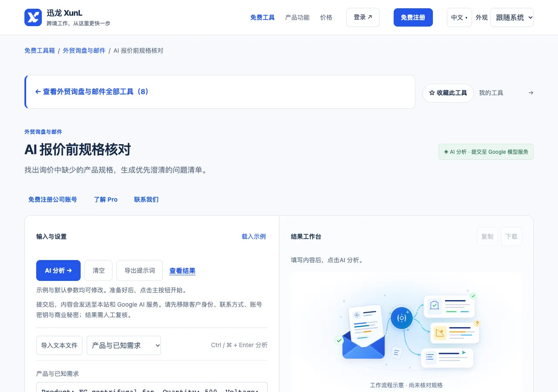Click the 登录 button
Viewport: 558px width, 392px height.
click(x=363, y=17)
